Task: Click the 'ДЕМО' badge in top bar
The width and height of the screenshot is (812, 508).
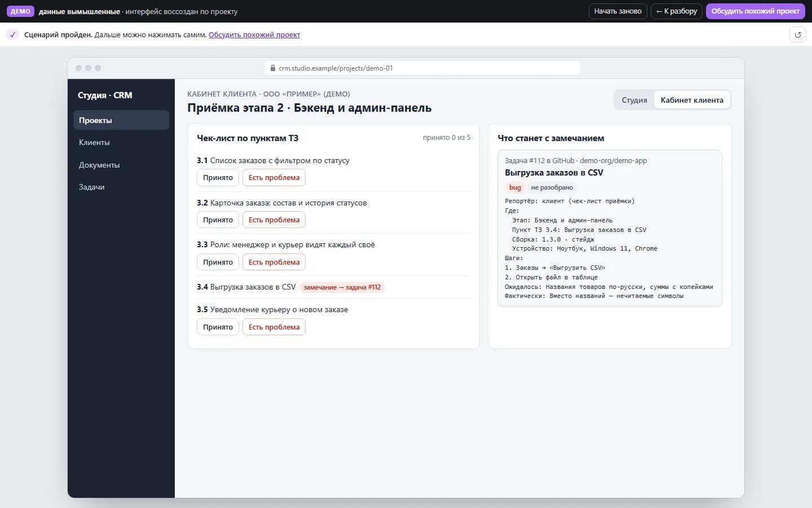Action: (x=21, y=11)
